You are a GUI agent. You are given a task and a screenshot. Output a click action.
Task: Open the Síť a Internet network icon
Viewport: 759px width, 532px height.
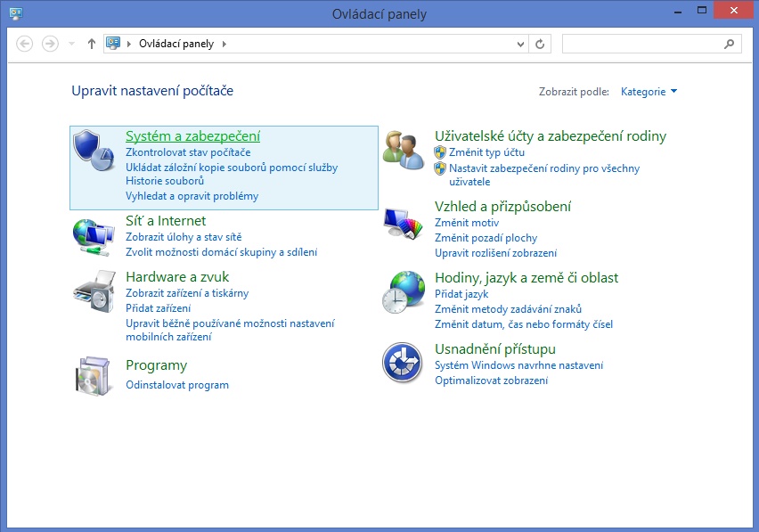94,236
